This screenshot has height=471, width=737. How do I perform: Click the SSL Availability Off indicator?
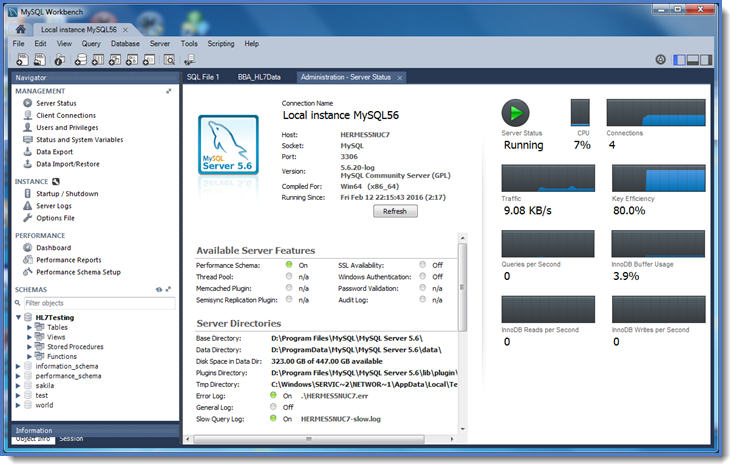[423, 265]
